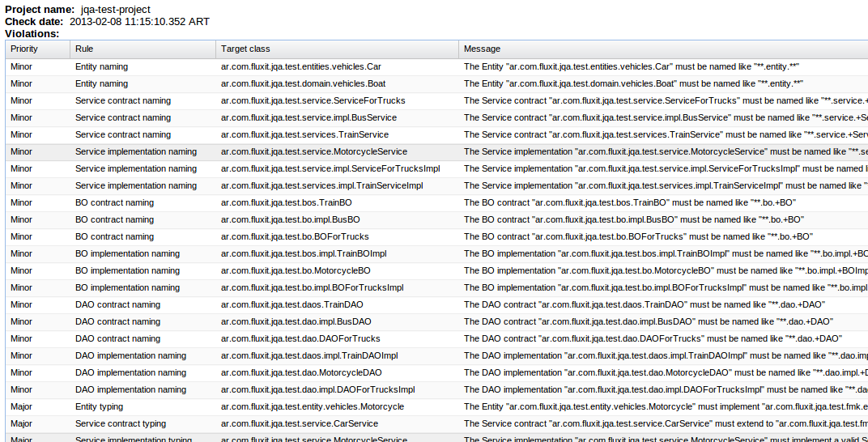Select the project name jqa-test-project text
This screenshot has height=442, width=868.
tap(115, 10)
